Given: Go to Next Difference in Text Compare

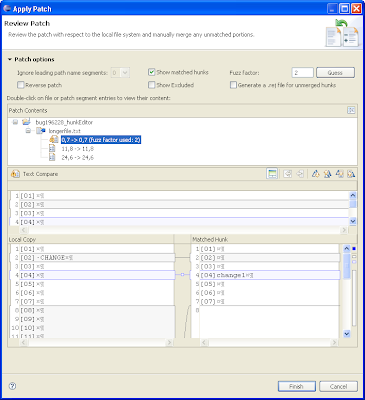Looking at the screenshot, I should point(315,174).
